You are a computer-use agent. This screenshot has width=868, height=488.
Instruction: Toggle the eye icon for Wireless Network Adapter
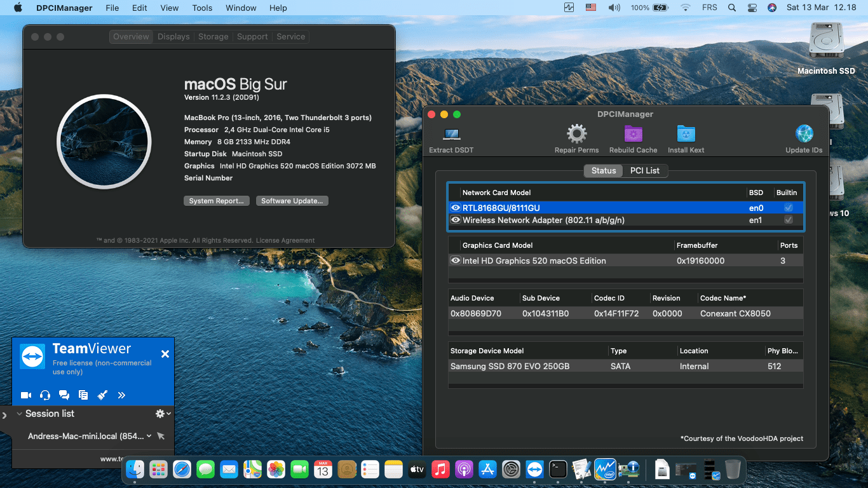point(455,220)
